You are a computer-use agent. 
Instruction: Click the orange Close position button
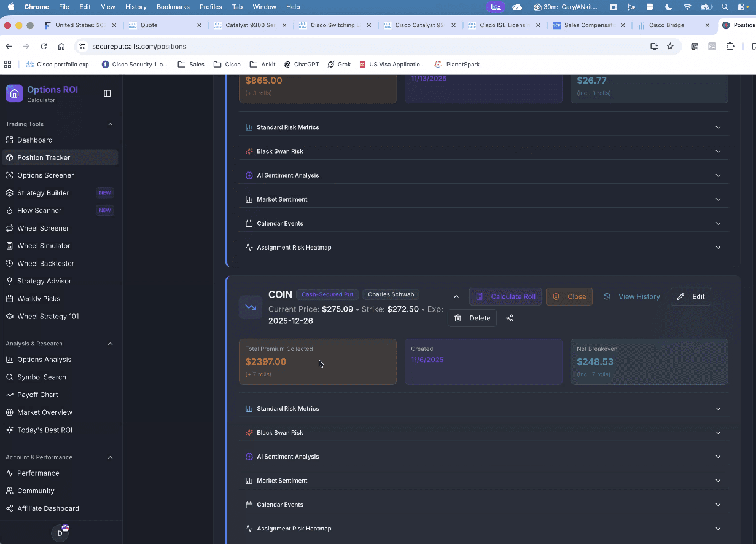[x=569, y=296]
